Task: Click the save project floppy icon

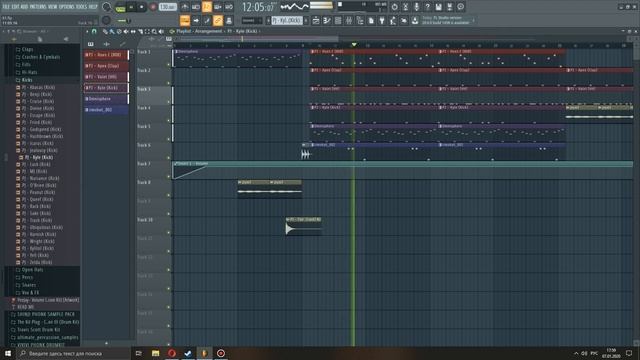Action: tap(438, 7)
